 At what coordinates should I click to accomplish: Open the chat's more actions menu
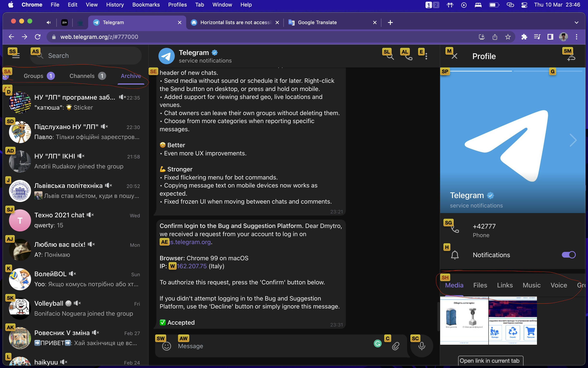click(x=426, y=56)
